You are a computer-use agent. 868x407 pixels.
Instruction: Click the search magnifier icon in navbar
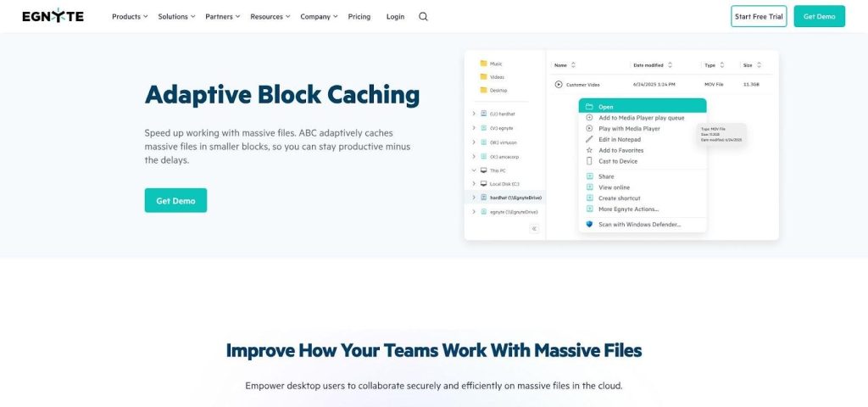423,16
